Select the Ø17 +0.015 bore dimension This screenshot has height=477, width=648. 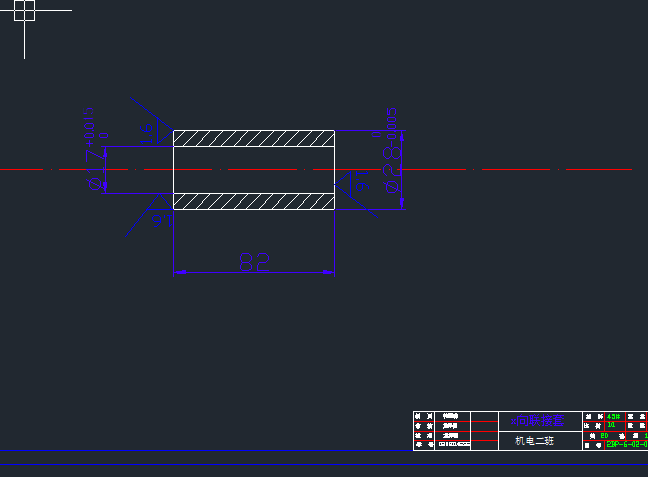pos(96,149)
